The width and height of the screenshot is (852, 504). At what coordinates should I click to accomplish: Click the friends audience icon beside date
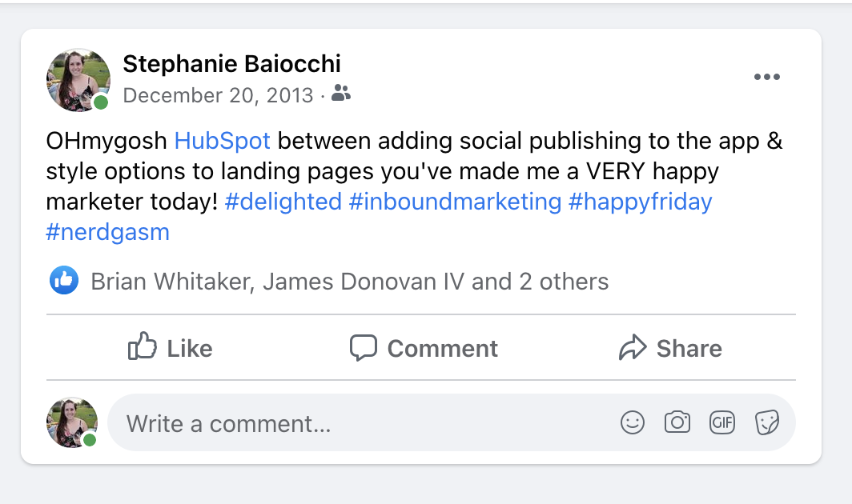pos(340,93)
